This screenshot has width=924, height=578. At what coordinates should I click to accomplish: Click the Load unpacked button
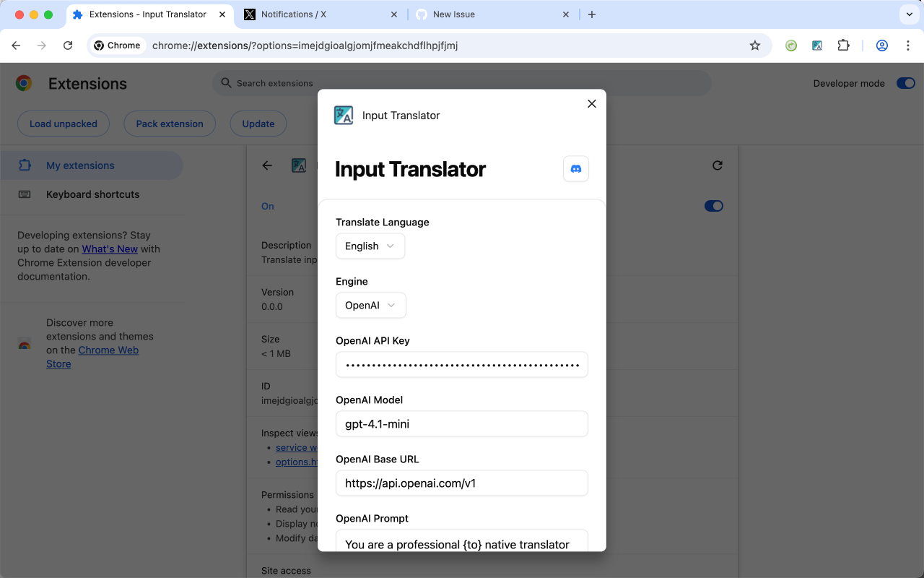[63, 123]
